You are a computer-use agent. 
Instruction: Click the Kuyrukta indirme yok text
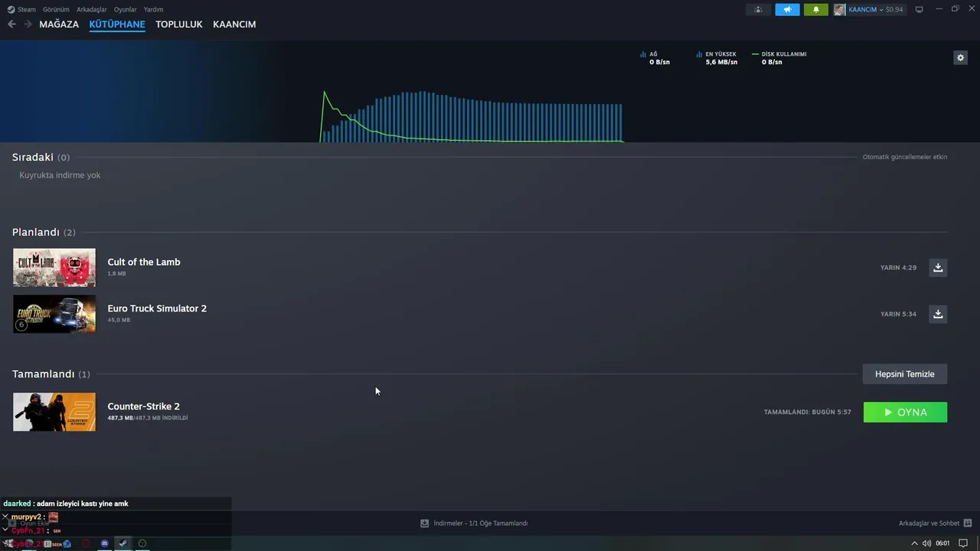[60, 175]
